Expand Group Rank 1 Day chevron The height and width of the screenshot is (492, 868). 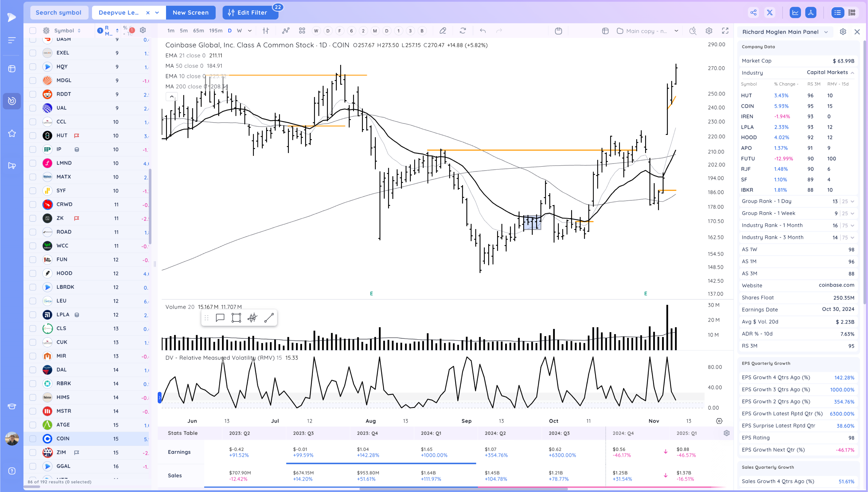[x=852, y=201]
